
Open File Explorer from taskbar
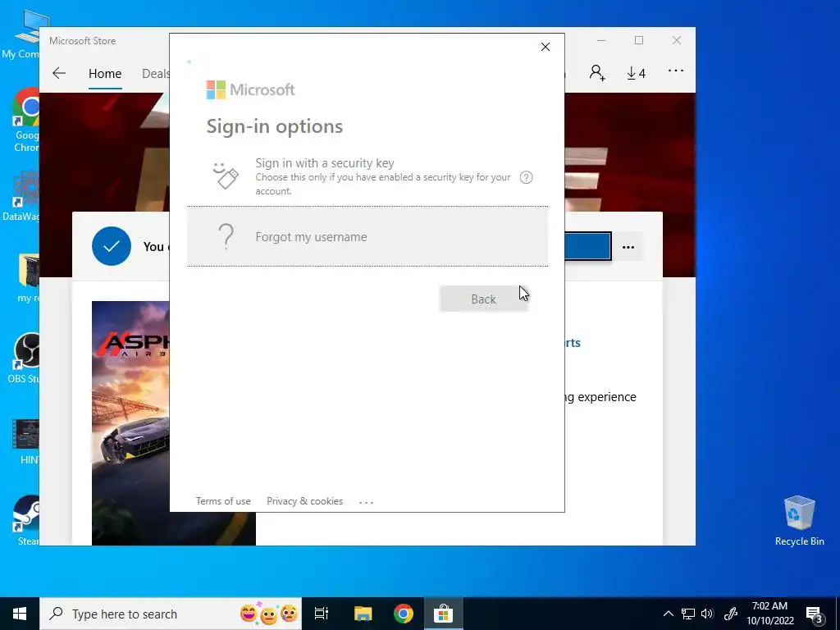(363, 614)
